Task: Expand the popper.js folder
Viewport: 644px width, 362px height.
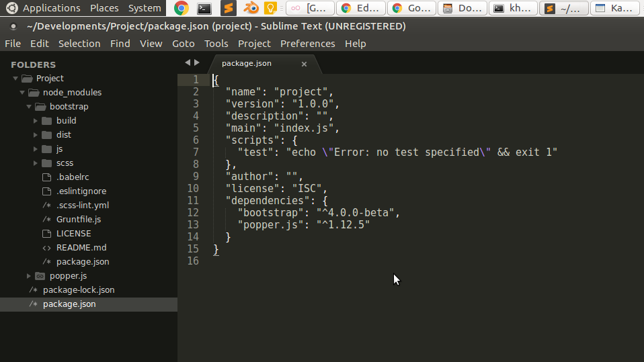Action: (x=29, y=276)
